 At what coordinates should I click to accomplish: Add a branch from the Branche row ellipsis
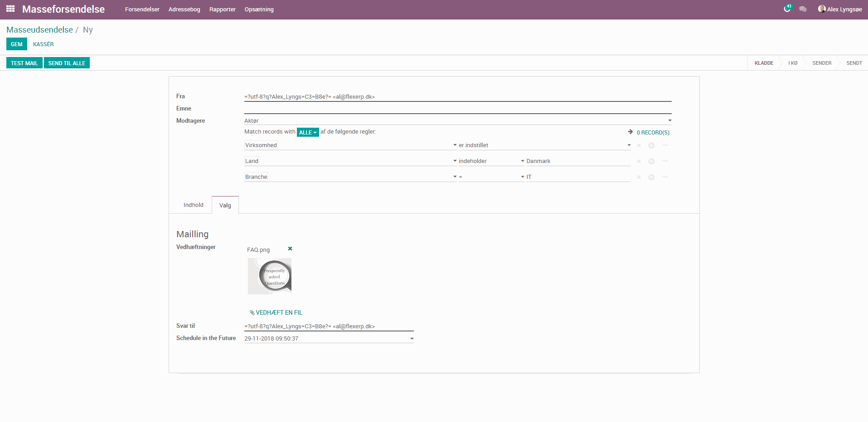coord(665,177)
